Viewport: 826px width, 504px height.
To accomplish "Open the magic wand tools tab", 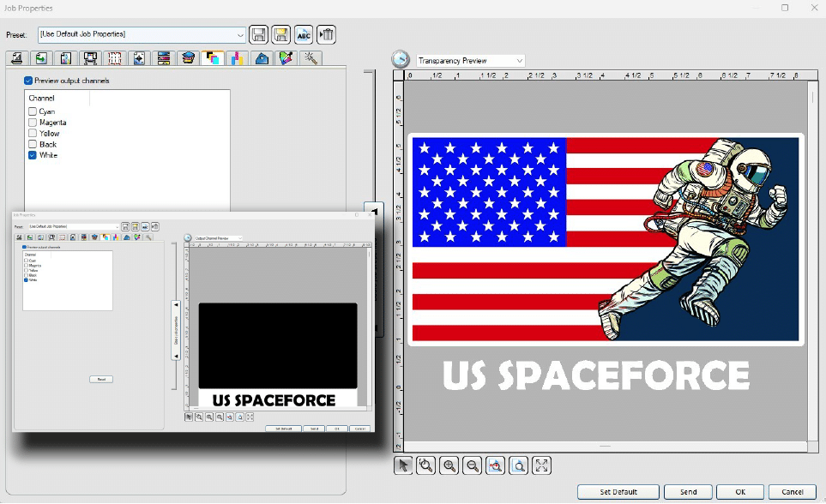I will [x=311, y=58].
